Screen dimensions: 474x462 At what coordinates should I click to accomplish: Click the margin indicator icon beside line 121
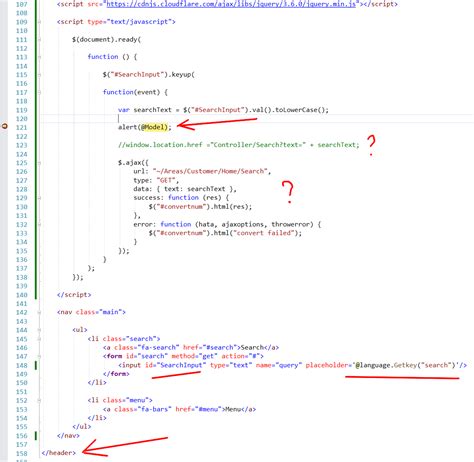click(x=5, y=126)
